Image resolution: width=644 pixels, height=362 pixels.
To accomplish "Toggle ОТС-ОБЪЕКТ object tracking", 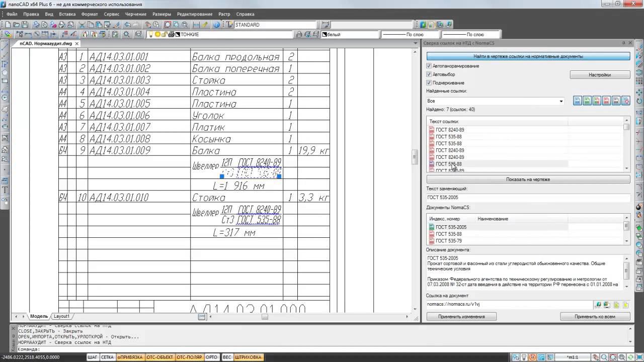I will coord(160,357).
